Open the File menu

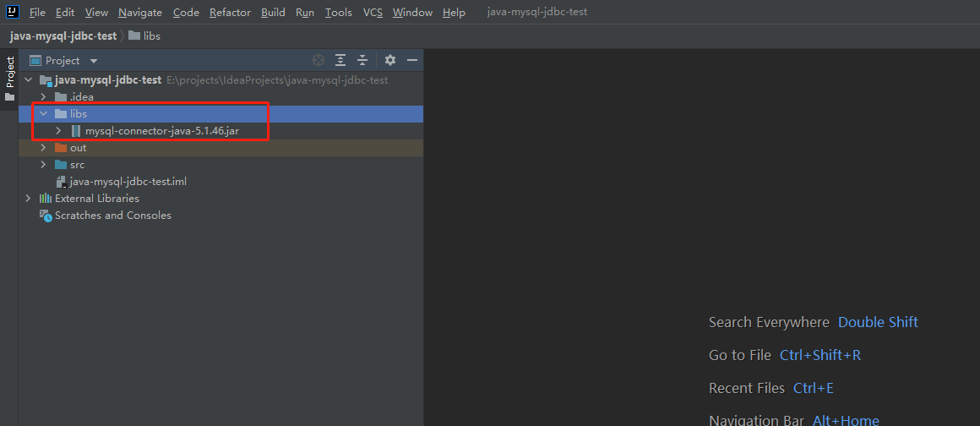pyautogui.click(x=37, y=13)
